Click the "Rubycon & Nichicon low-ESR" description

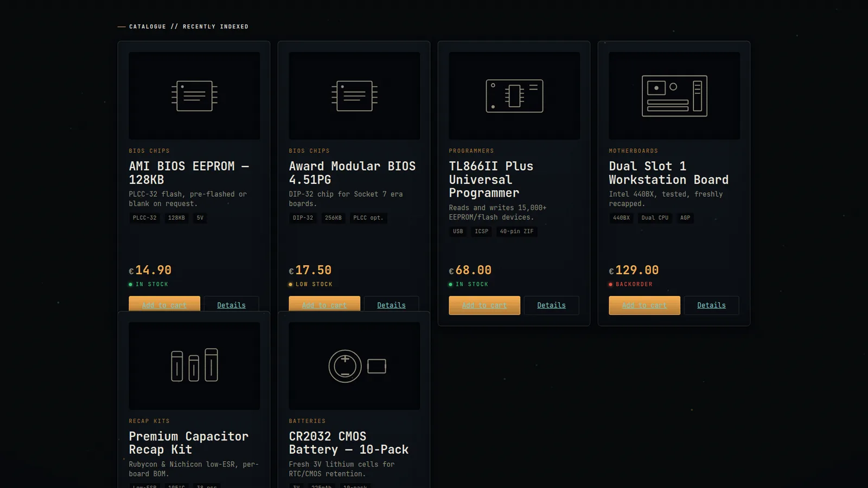(194, 469)
